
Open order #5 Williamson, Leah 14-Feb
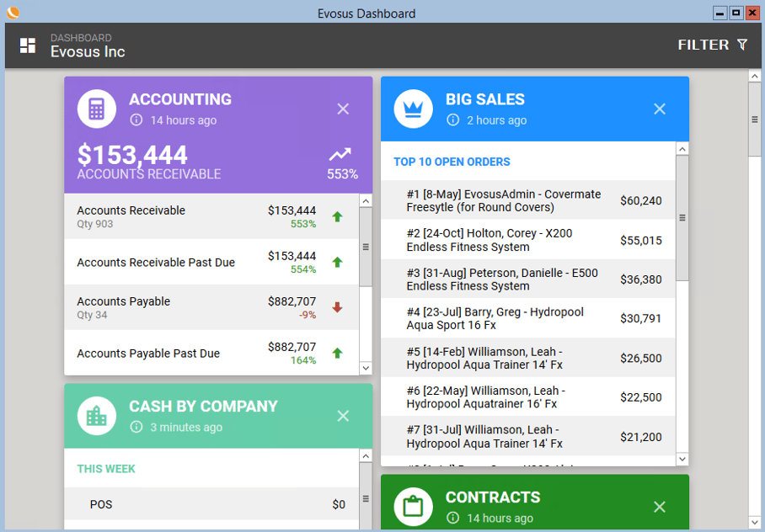click(528, 358)
